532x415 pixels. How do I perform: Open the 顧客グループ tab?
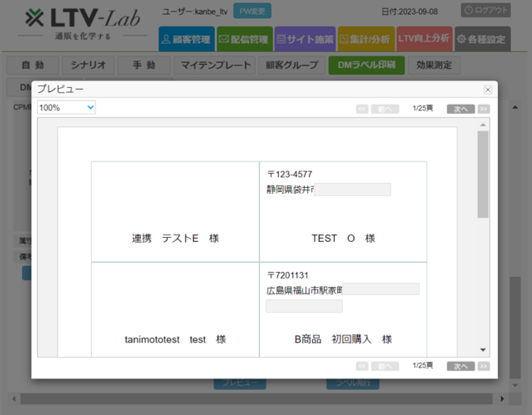pos(291,65)
